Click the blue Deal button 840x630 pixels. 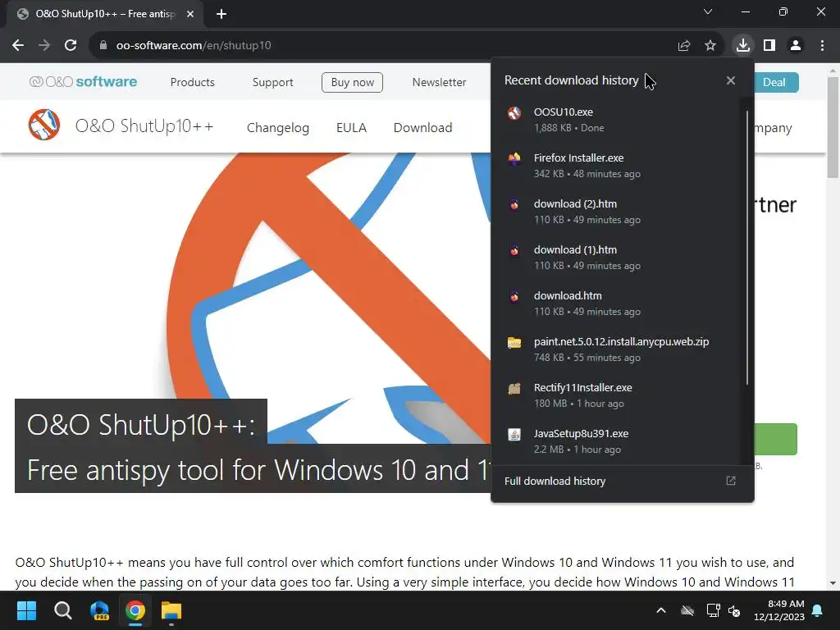pyautogui.click(x=776, y=83)
